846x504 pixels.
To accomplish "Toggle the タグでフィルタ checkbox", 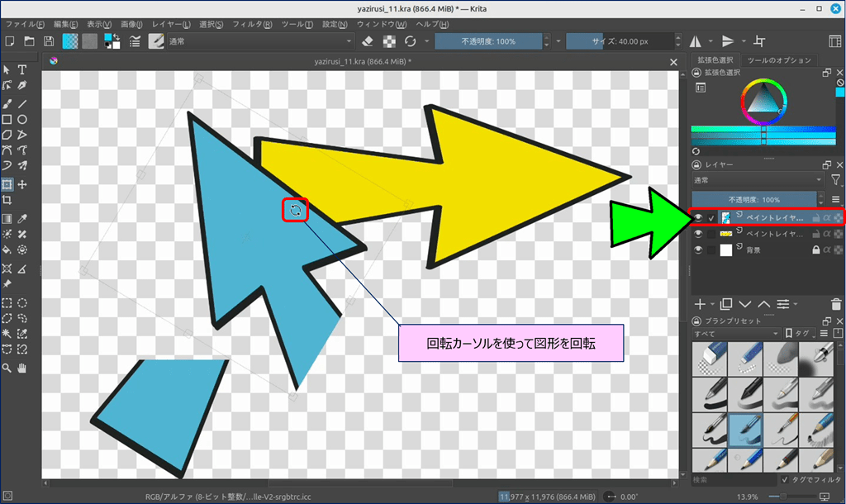I will (785, 480).
